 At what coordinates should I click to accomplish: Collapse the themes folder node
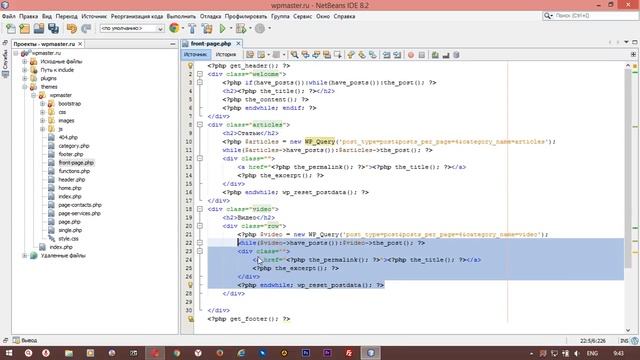click(25, 87)
